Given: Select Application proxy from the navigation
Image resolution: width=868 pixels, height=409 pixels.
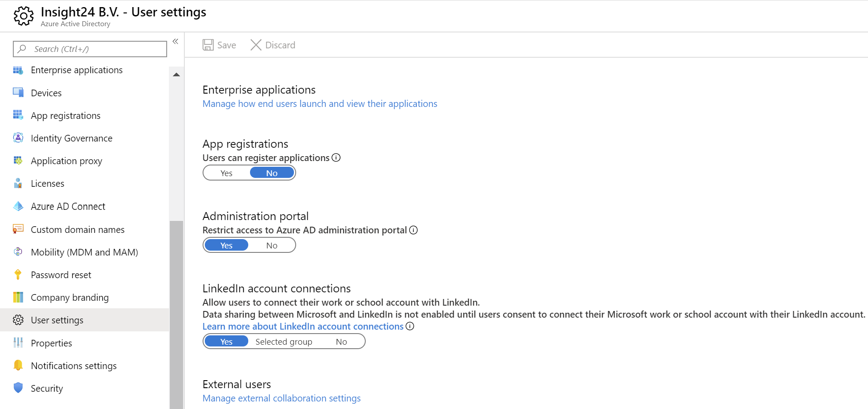Looking at the screenshot, I should pyautogui.click(x=66, y=161).
